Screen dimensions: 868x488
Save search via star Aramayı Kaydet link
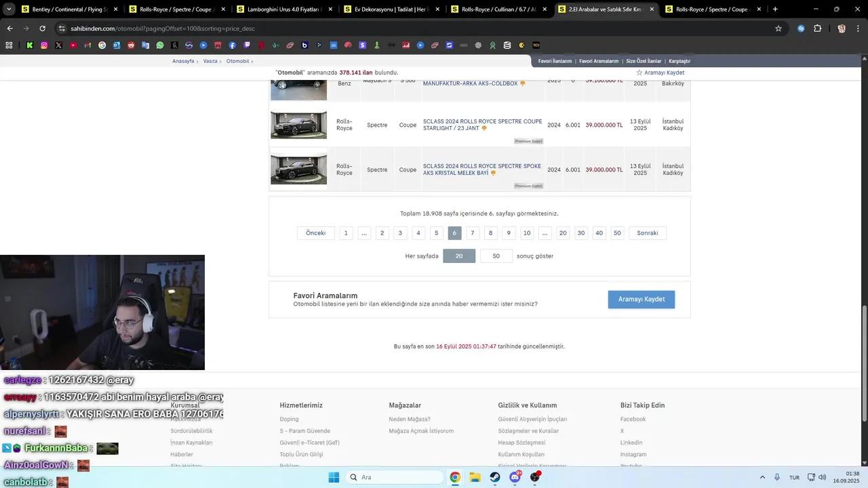660,73
